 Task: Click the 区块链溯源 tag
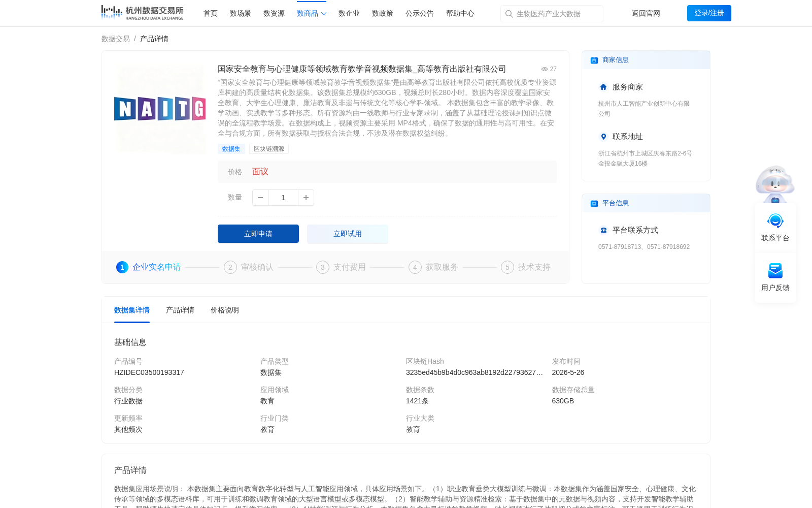(269, 149)
